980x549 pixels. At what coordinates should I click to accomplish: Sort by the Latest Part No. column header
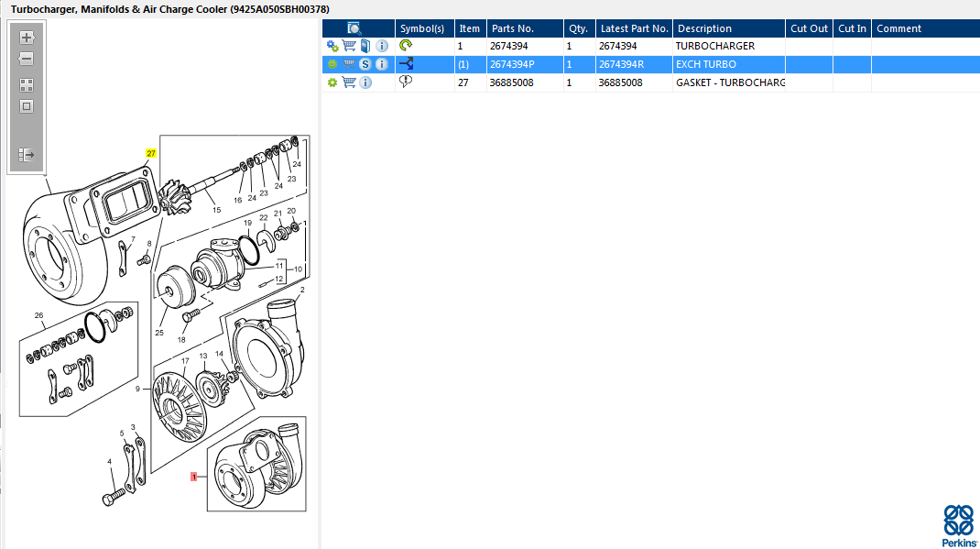[x=635, y=28]
